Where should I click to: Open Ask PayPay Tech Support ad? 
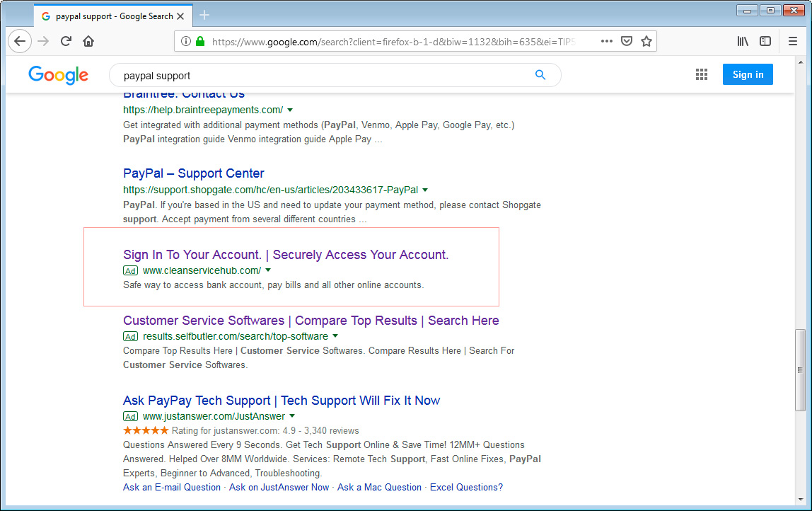pyautogui.click(x=282, y=400)
